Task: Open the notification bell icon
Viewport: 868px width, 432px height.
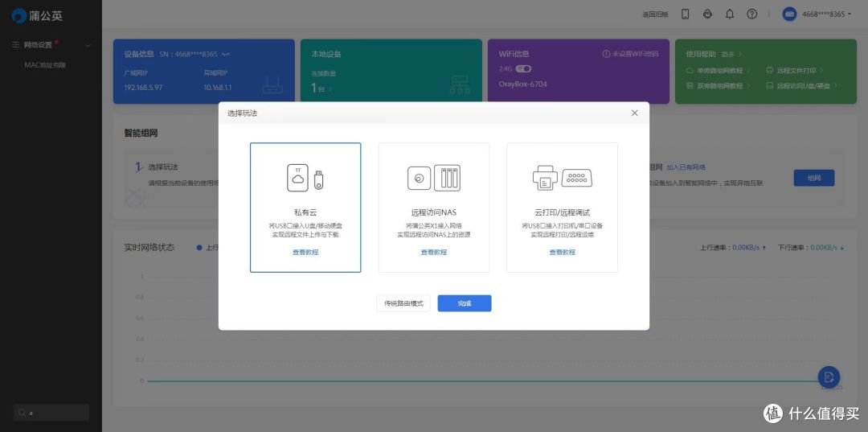Action: [x=730, y=14]
